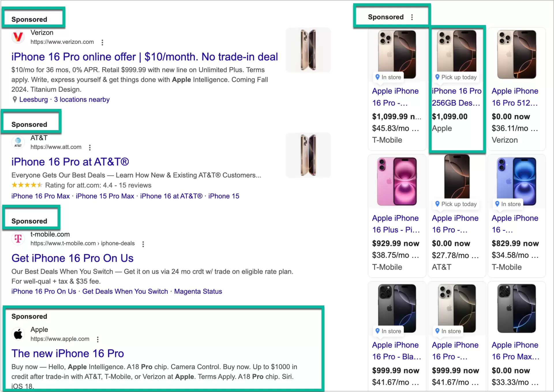554x392 pixels.
Task: Select the 'Get Deals When You Switch' sitelink
Action: click(x=125, y=291)
